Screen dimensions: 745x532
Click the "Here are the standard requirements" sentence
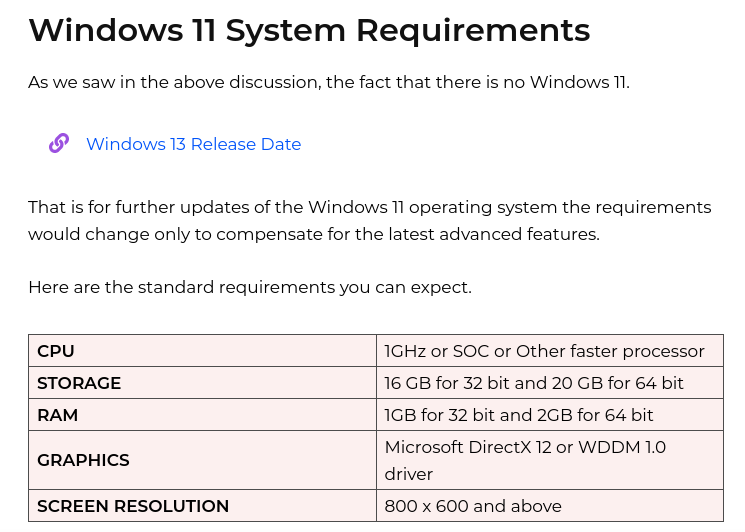(249, 287)
